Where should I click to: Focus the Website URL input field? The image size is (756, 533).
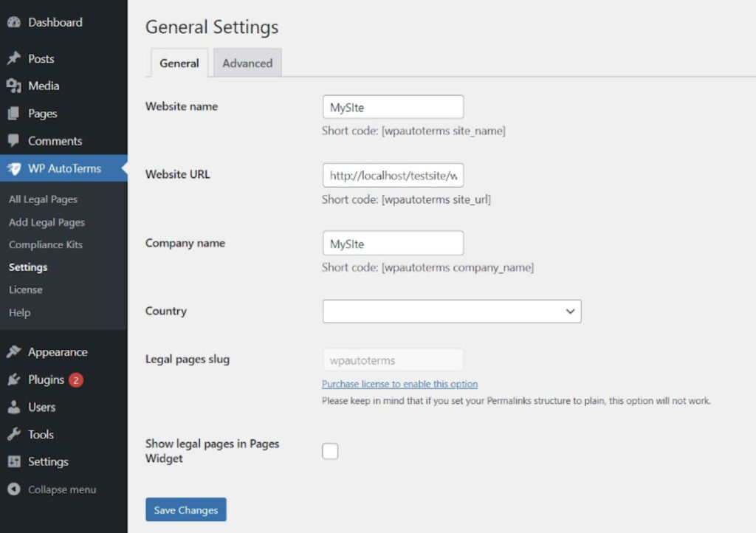393,175
